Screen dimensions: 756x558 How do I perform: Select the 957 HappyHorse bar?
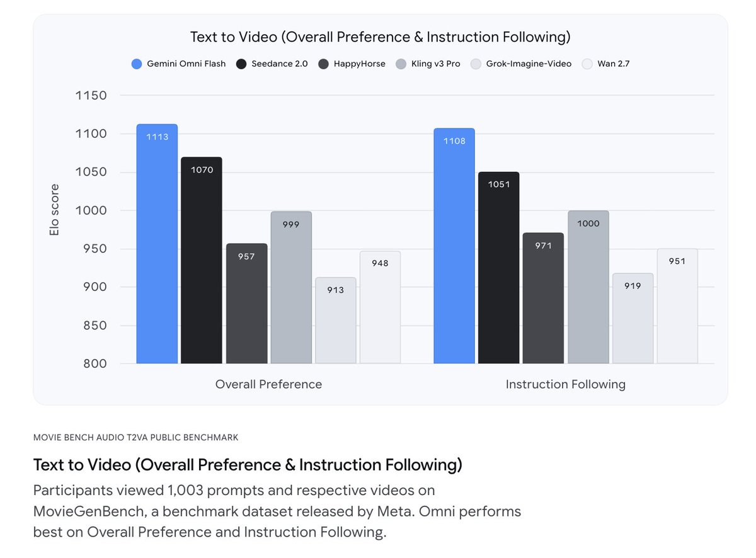pyautogui.click(x=246, y=304)
